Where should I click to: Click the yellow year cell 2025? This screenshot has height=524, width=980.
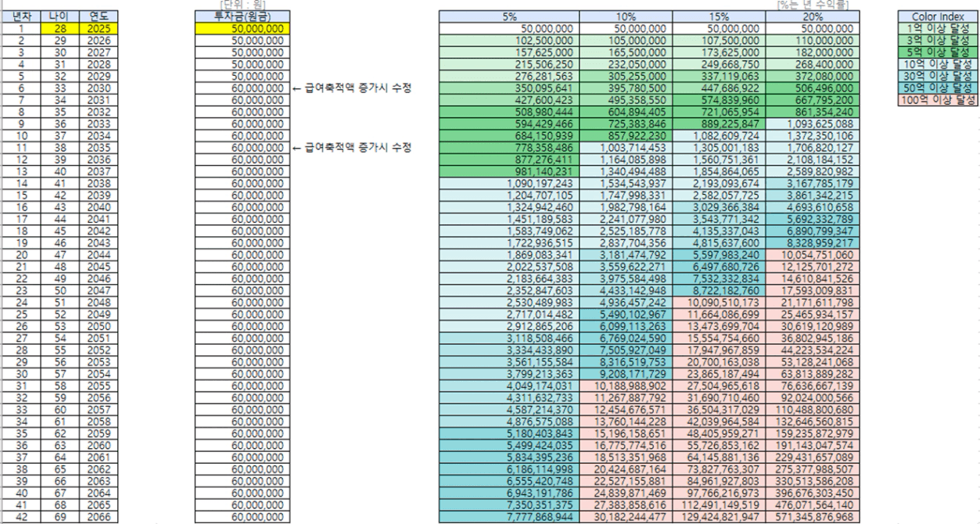99,28
